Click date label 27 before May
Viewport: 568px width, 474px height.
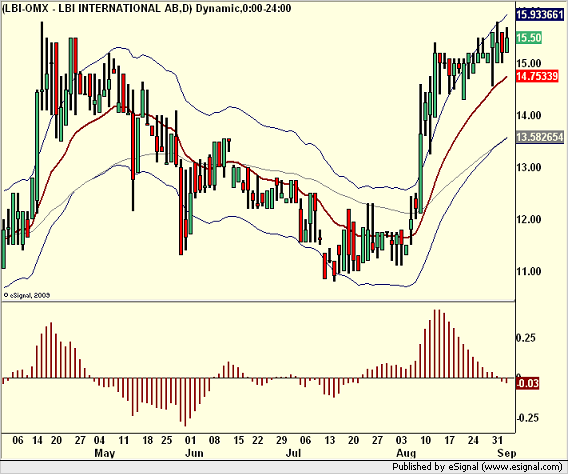coord(80,440)
